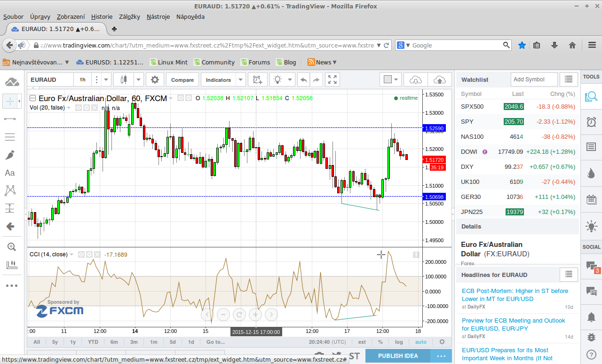Save chart layout to cloud

coord(439,79)
